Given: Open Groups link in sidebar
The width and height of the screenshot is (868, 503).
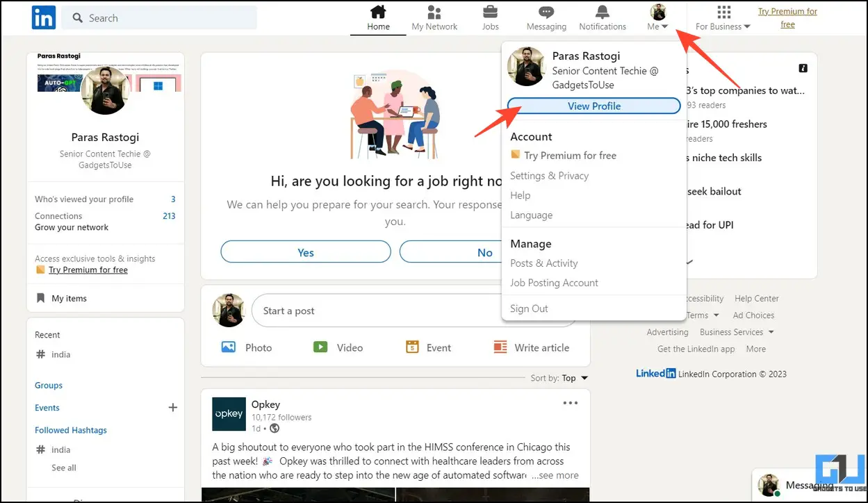Looking at the screenshot, I should (49, 386).
